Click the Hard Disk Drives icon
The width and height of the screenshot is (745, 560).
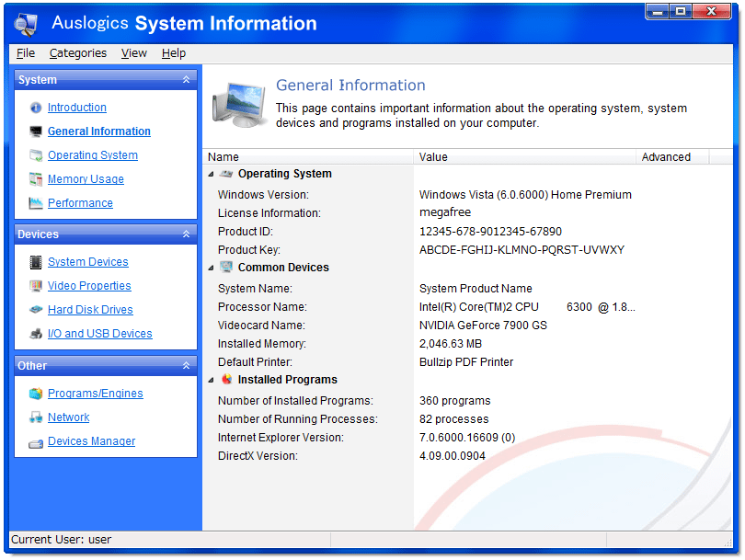click(x=36, y=310)
